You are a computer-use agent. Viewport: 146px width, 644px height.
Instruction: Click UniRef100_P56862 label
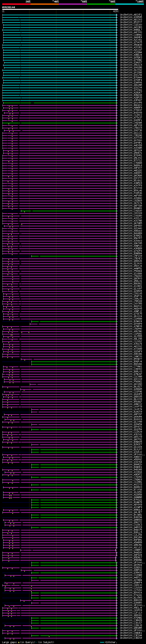click(x=131, y=382)
